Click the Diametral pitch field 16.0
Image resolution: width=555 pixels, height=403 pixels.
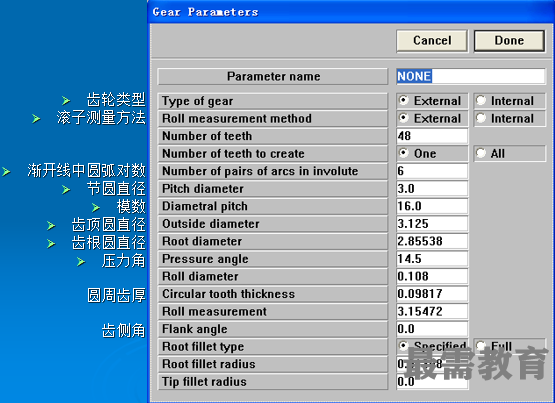coord(432,206)
